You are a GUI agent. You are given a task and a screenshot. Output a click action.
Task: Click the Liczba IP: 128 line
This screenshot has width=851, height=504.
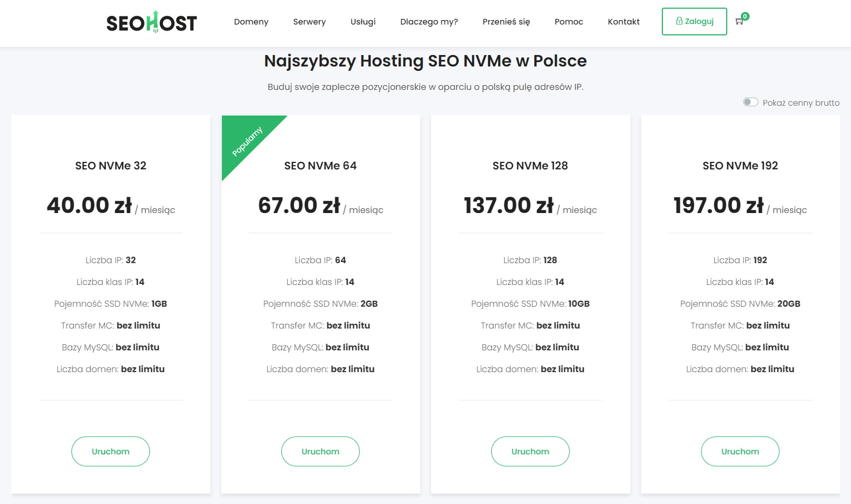(x=530, y=260)
